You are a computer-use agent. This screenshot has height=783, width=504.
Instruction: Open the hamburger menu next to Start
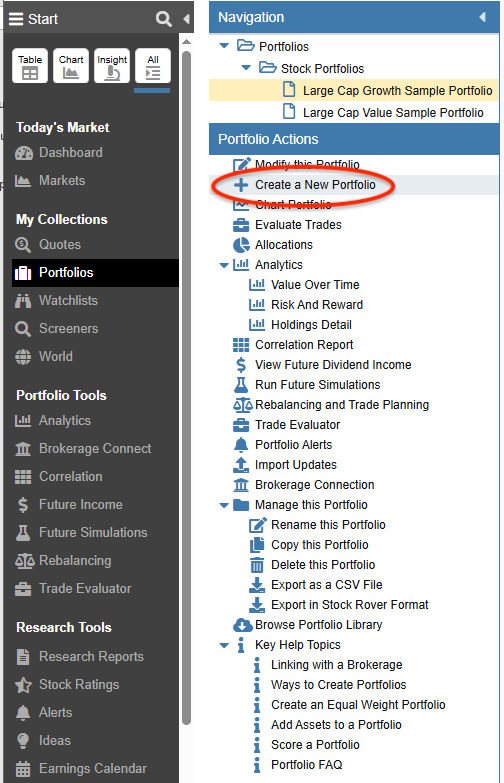pos(16,19)
